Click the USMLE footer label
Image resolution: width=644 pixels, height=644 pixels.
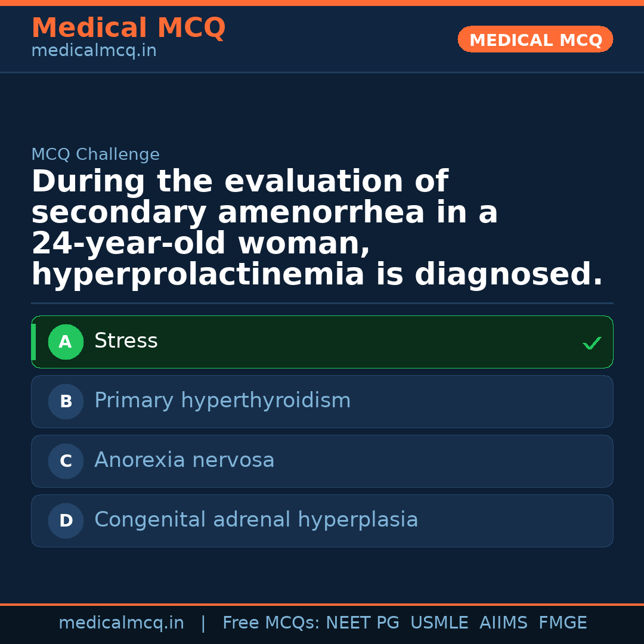(x=439, y=623)
